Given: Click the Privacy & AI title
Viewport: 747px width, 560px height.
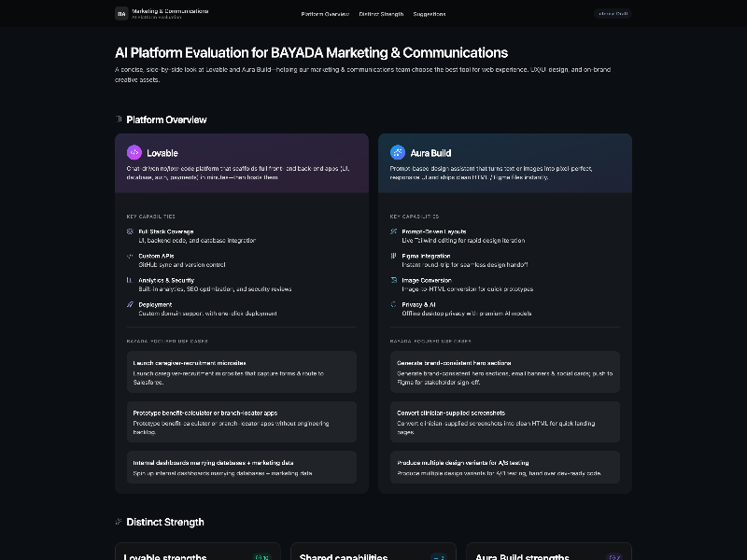Looking at the screenshot, I should (x=418, y=304).
